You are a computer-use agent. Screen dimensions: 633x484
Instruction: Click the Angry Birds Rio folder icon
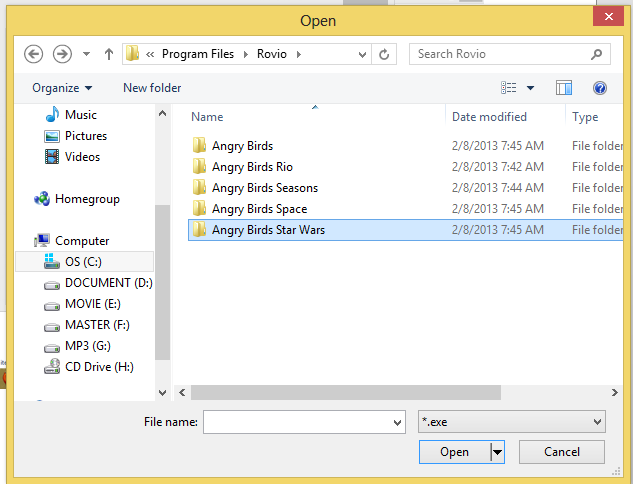coord(199,166)
